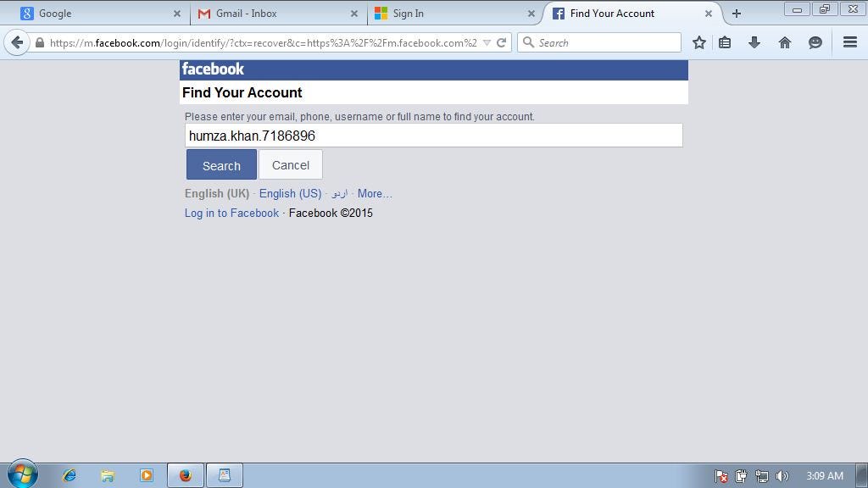Click the Microsoft logo on Sign In tab
Image resolution: width=868 pixels, height=488 pixels.
381,14
